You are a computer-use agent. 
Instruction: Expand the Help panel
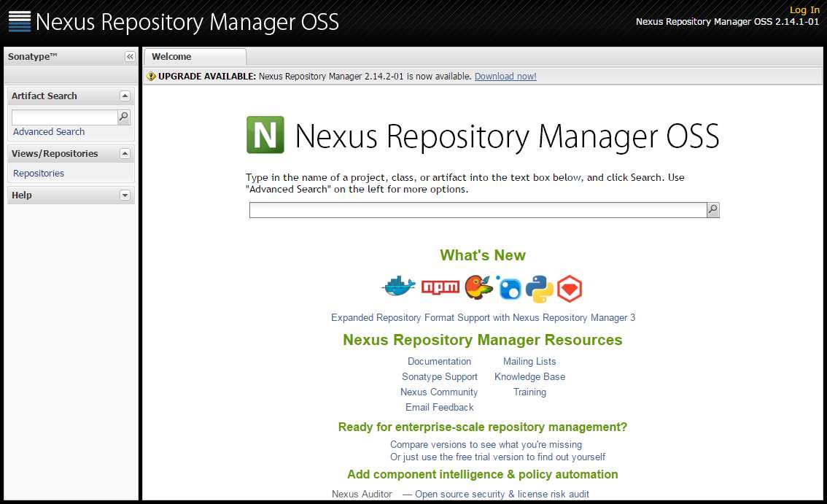point(125,195)
